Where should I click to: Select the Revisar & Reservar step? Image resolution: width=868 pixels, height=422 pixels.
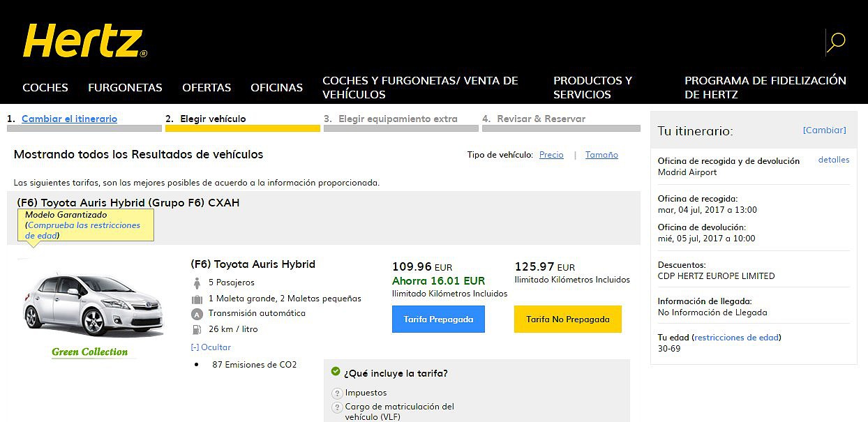[541, 119]
